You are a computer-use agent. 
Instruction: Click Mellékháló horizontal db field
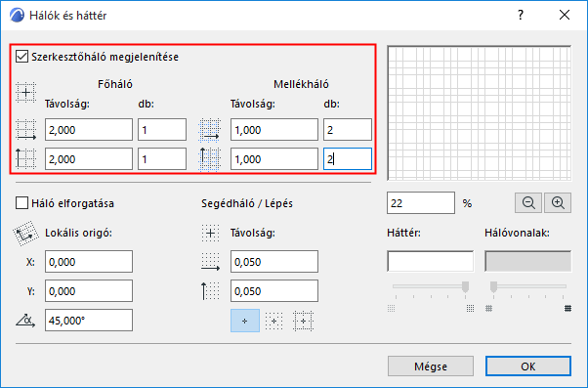coord(348,130)
